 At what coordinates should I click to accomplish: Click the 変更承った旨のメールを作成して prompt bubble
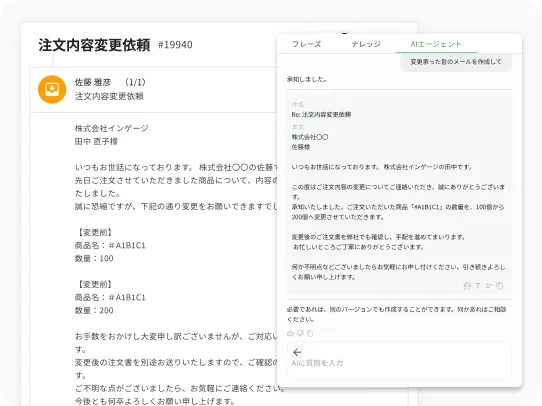click(456, 62)
